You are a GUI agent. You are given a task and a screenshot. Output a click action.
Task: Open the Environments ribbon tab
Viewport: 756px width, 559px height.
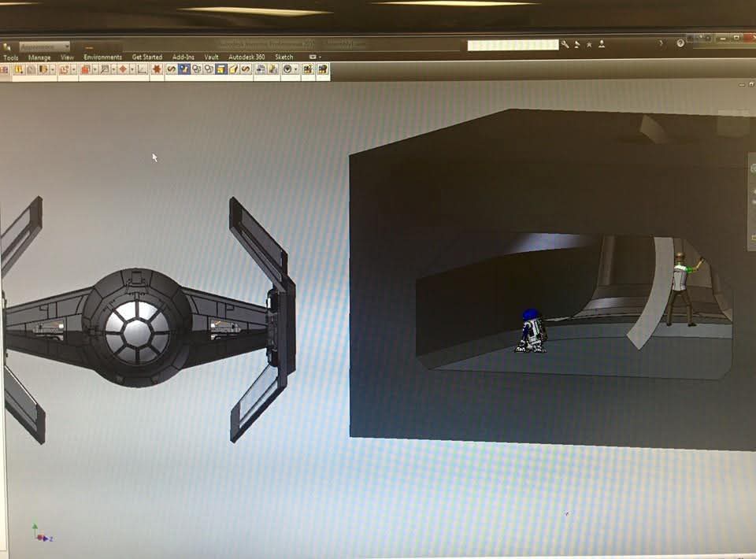click(102, 57)
